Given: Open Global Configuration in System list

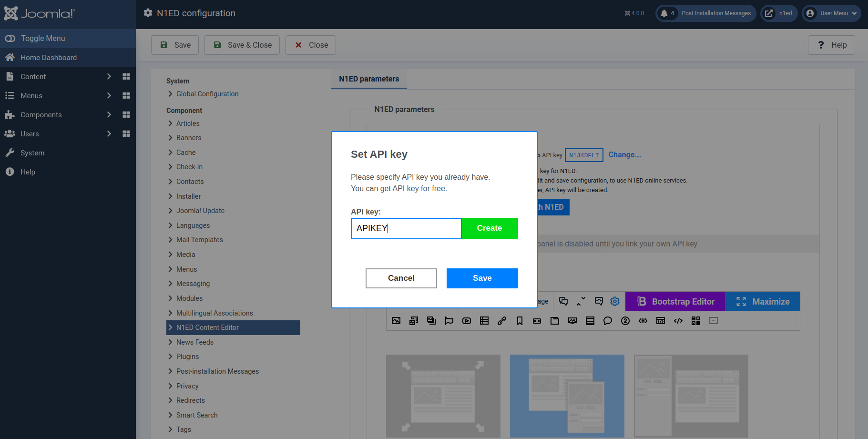Looking at the screenshot, I should (x=207, y=94).
